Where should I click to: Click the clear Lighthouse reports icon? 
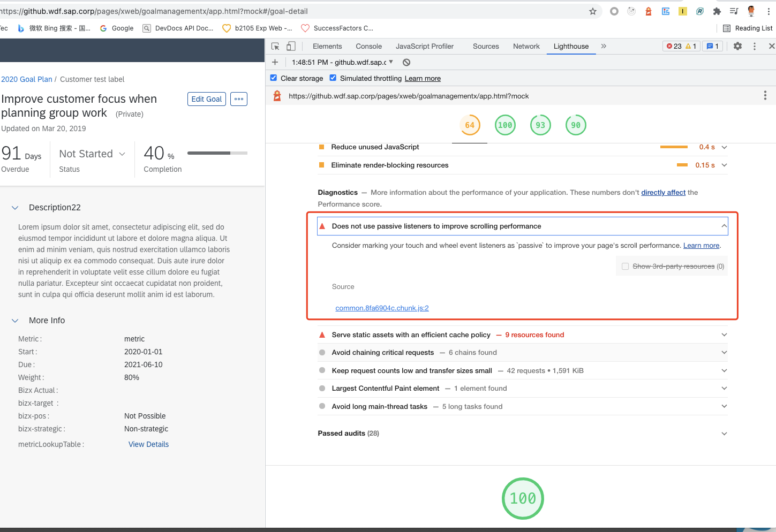(x=406, y=62)
